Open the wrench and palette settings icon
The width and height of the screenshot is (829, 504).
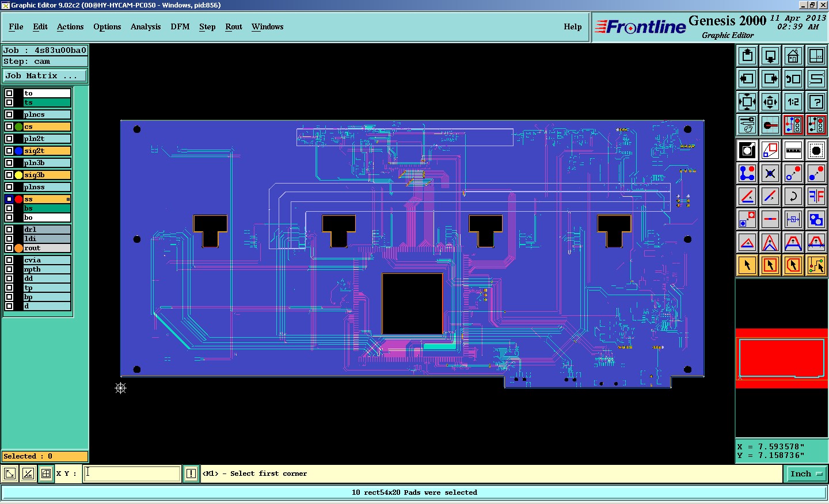point(747,125)
